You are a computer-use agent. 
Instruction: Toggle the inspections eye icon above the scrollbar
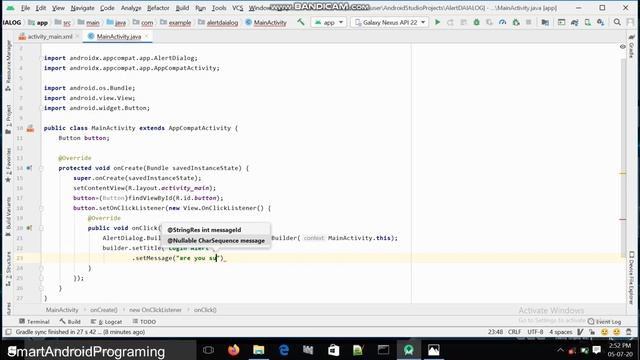(x=622, y=47)
